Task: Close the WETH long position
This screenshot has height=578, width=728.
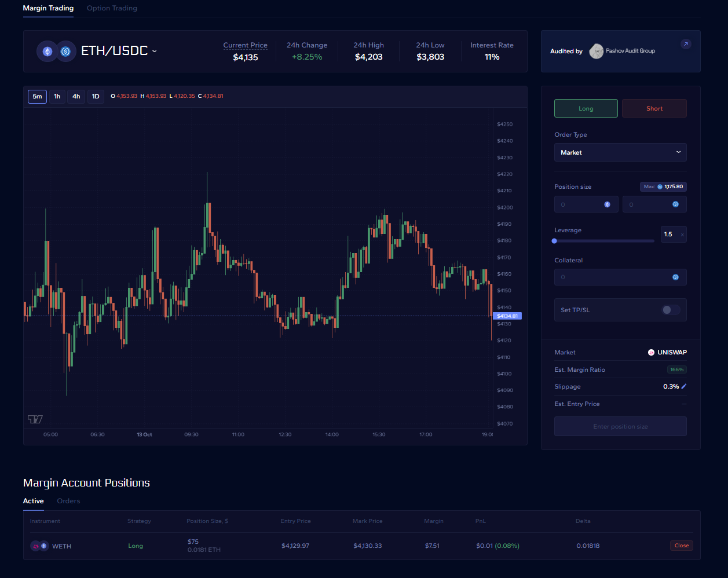Action: click(x=682, y=546)
